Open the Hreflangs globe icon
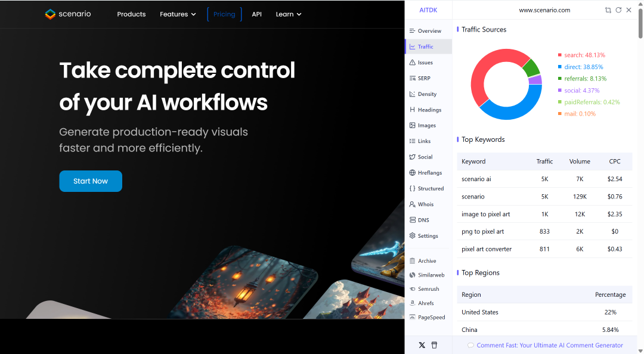The image size is (644, 354). point(412,172)
